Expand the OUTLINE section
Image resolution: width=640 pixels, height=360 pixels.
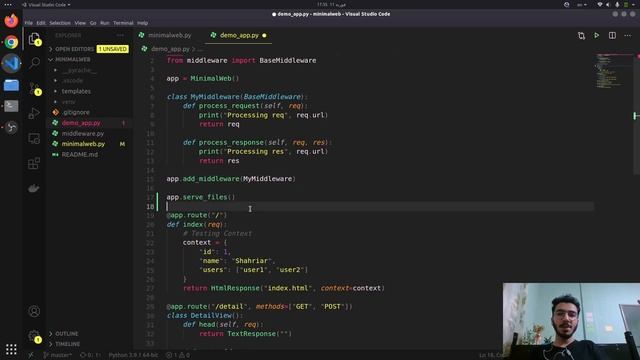(67, 333)
